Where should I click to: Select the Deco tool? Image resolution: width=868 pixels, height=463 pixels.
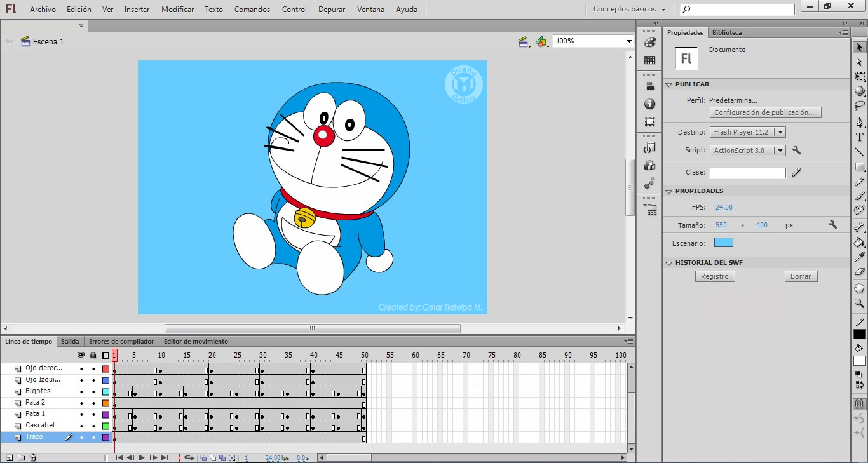[x=859, y=210]
